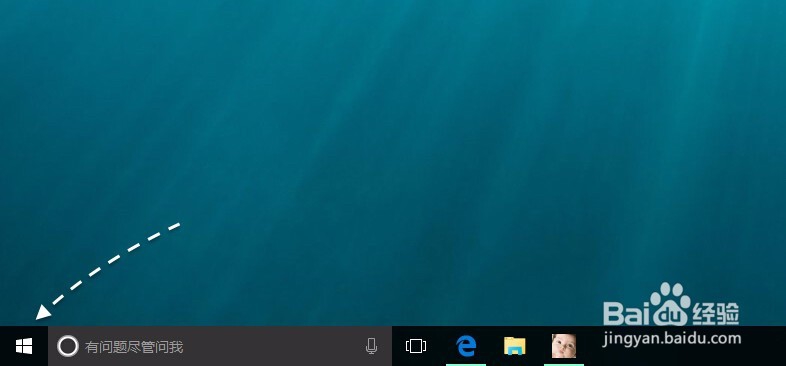Open Task View from the taskbar
This screenshot has width=786, height=366.
[416, 346]
